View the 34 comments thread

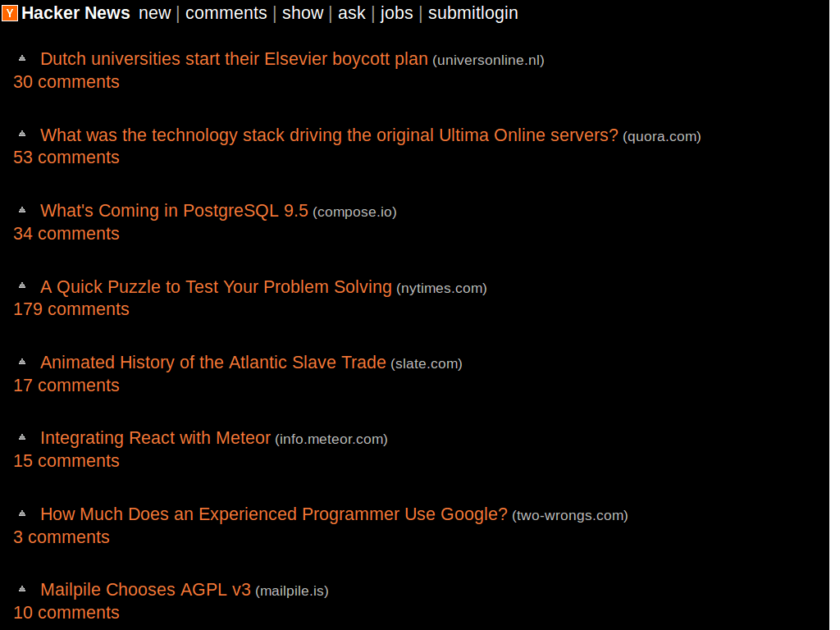(x=66, y=234)
